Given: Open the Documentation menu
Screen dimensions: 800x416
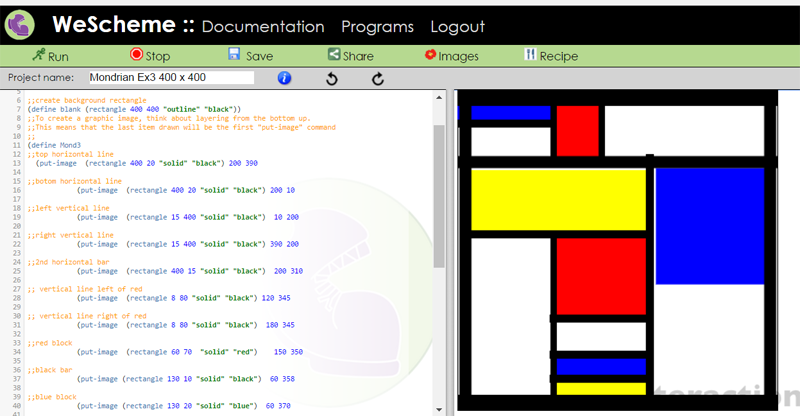Looking at the screenshot, I should coord(263,27).
